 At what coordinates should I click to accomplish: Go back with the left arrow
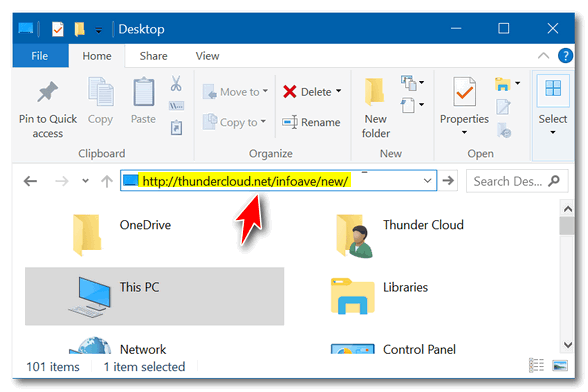pos(30,181)
